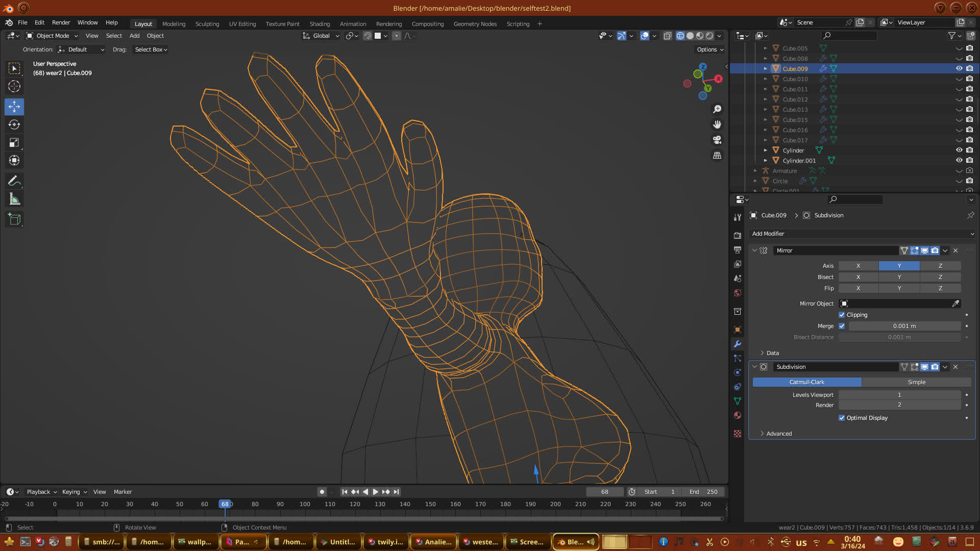This screenshot has width=980, height=551.
Task: Toggle camera view in viewport
Action: coord(717,140)
